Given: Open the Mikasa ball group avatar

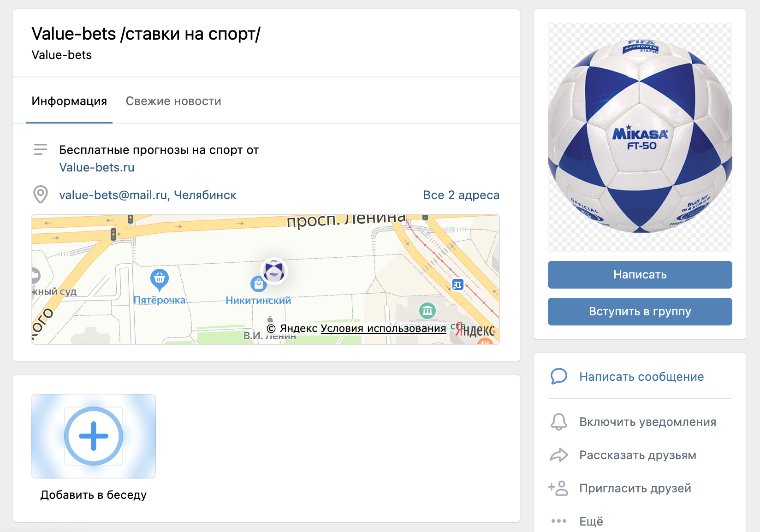Looking at the screenshot, I should [640, 137].
